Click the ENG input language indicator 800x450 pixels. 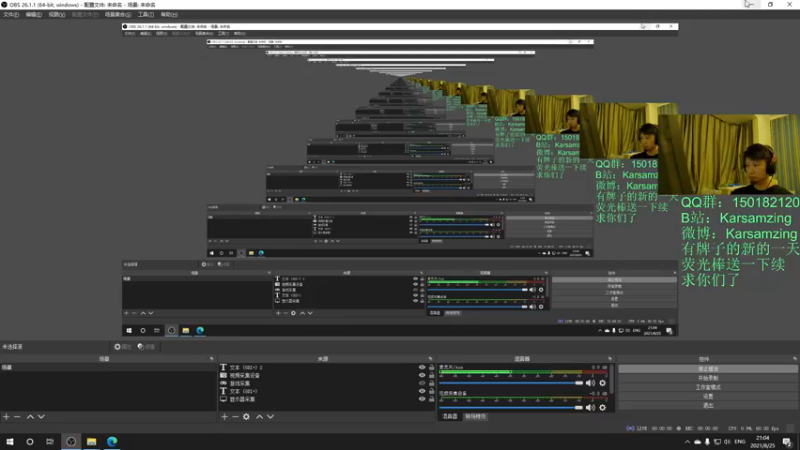click(x=740, y=442)
